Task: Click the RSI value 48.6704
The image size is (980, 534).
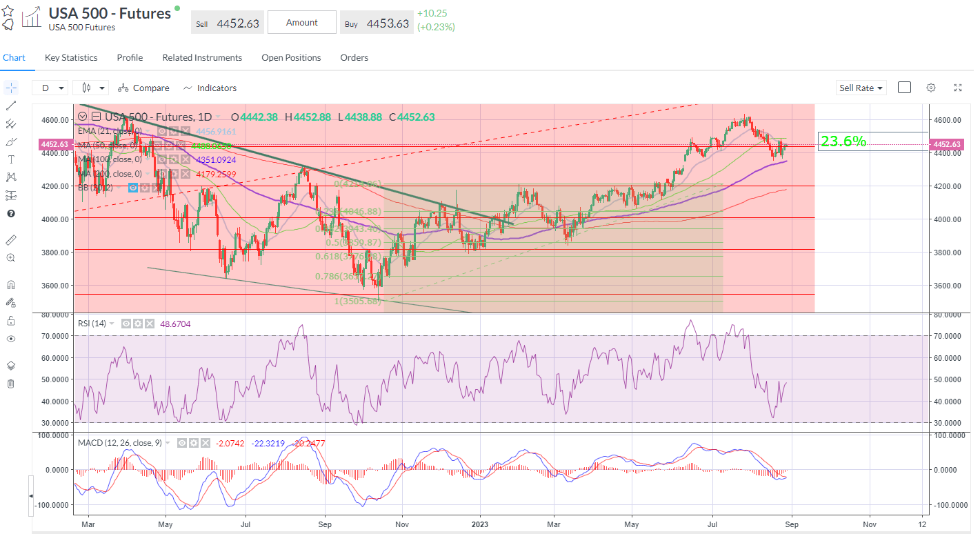Action: coord(175,324)
